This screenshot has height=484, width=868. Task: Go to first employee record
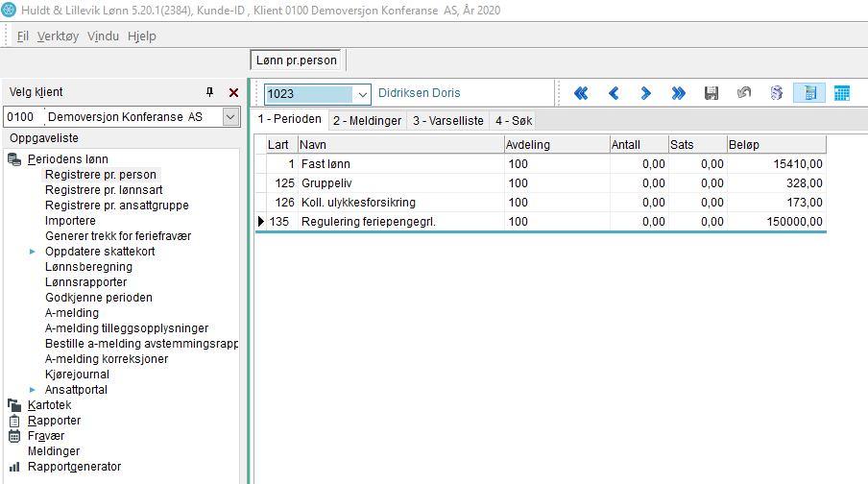[x=581, y=93]
